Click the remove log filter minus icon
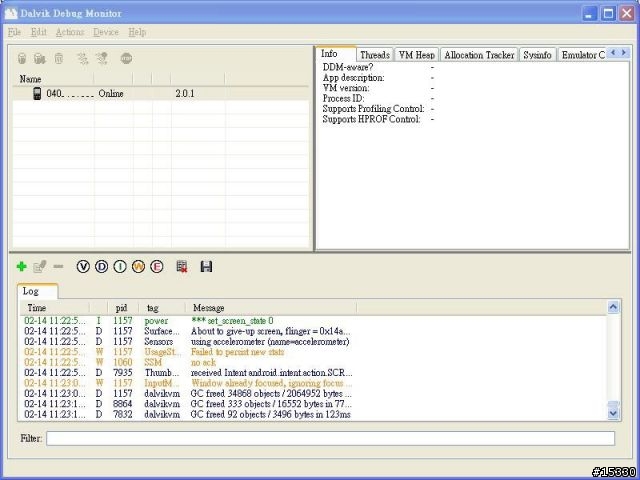This screenshot has height=480, width=640. coord(58,267)
